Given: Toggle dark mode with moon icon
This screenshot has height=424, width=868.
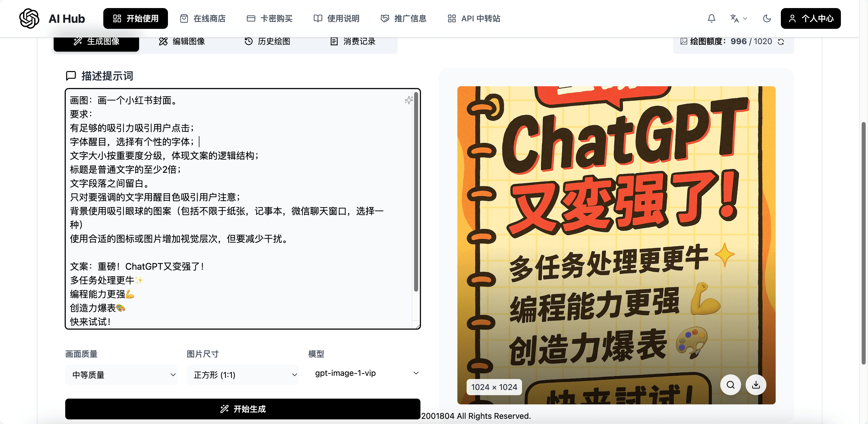Looking at the screenshot, I should click(x=767, y=18).
